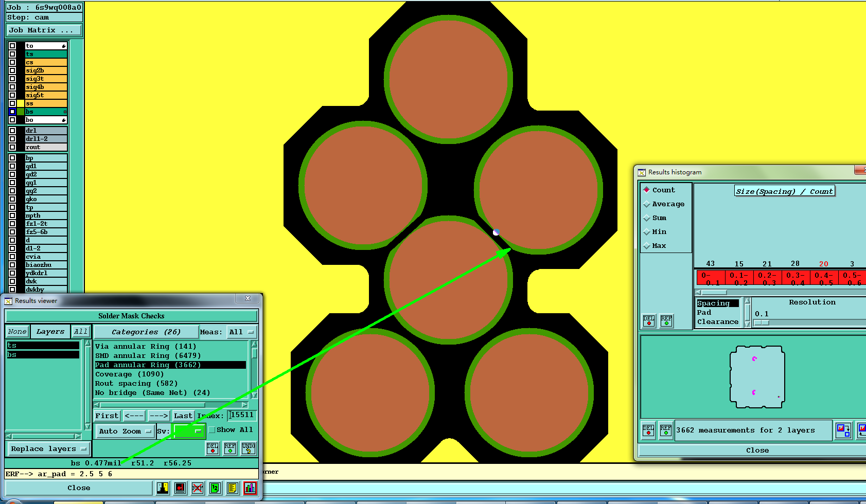Toggle checkbox for layer sig2b
The image size is (866, 504).
(x=12, y=70)
